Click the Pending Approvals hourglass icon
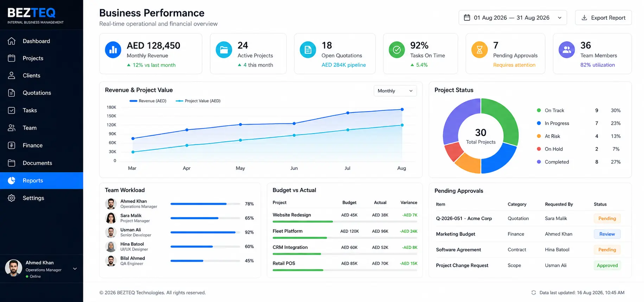Viewport: 644px width, 302px height. click(x=479, y=50)
